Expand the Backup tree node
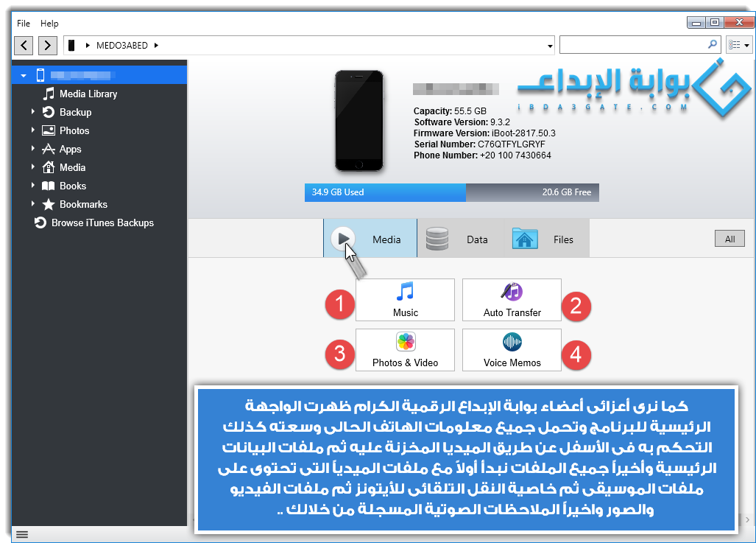Viewport: 756px width, 543px height. click(33, 111)
